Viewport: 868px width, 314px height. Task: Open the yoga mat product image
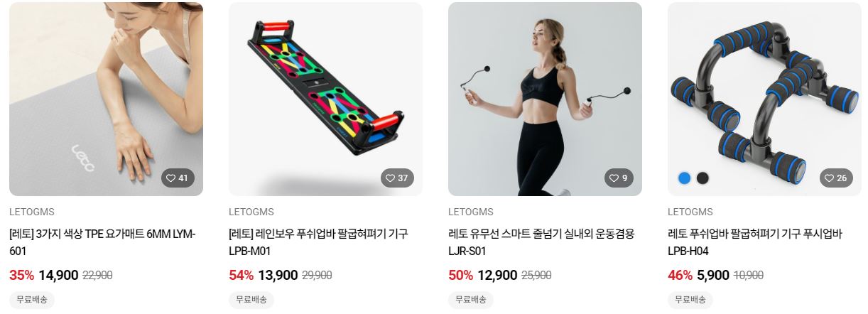106,99
